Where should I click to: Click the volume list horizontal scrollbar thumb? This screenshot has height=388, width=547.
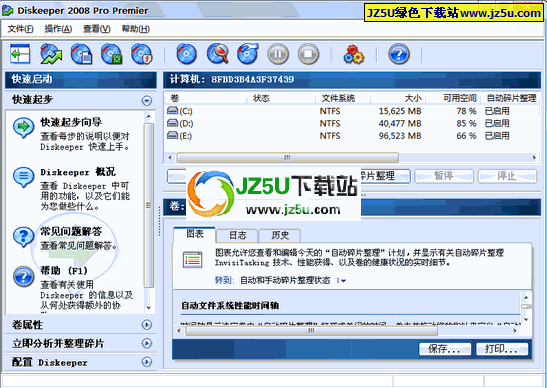click(x=287, y=158)
